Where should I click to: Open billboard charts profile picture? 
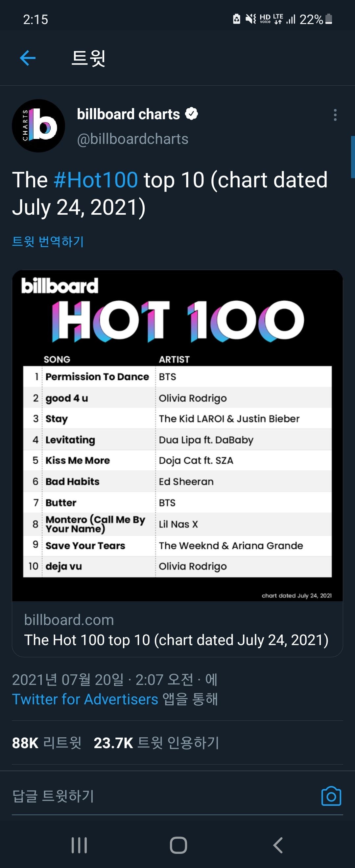(38, 126)
